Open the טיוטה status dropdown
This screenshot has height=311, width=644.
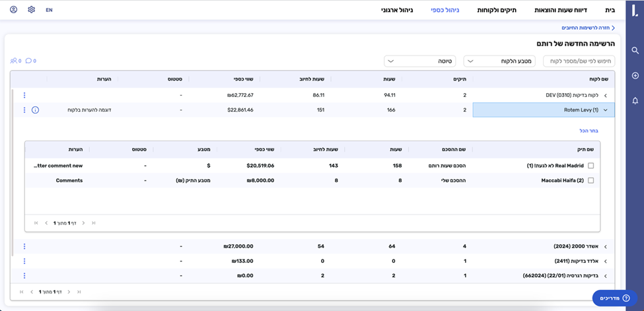coord(419,61)
